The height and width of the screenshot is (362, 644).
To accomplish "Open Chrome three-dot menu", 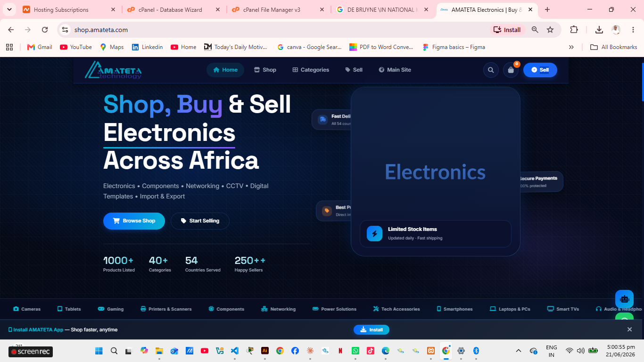I will tap(633, 30).
